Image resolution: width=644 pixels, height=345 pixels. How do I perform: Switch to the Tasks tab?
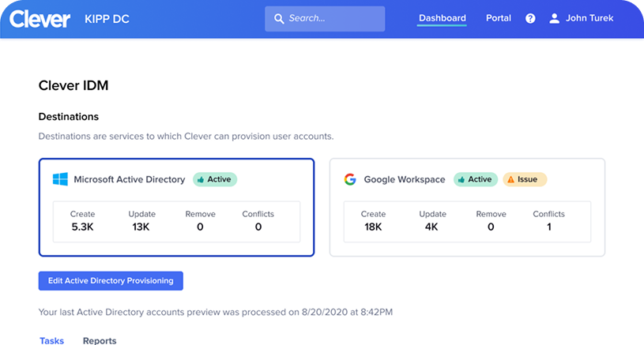pyautogui.click(x=51, y=340)
